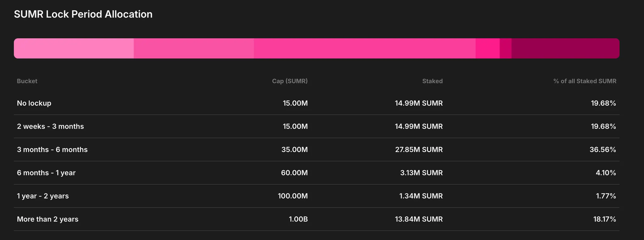Click the 36.56% staked percentage
The image size is (644, 240).
point(602,150)
